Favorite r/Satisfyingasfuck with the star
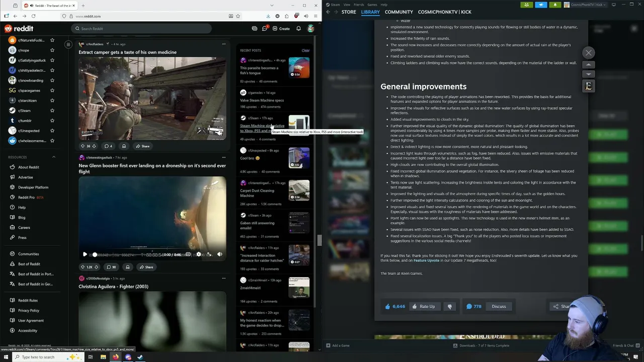This screenshot has width=644, height=362. tap(52, 60)
